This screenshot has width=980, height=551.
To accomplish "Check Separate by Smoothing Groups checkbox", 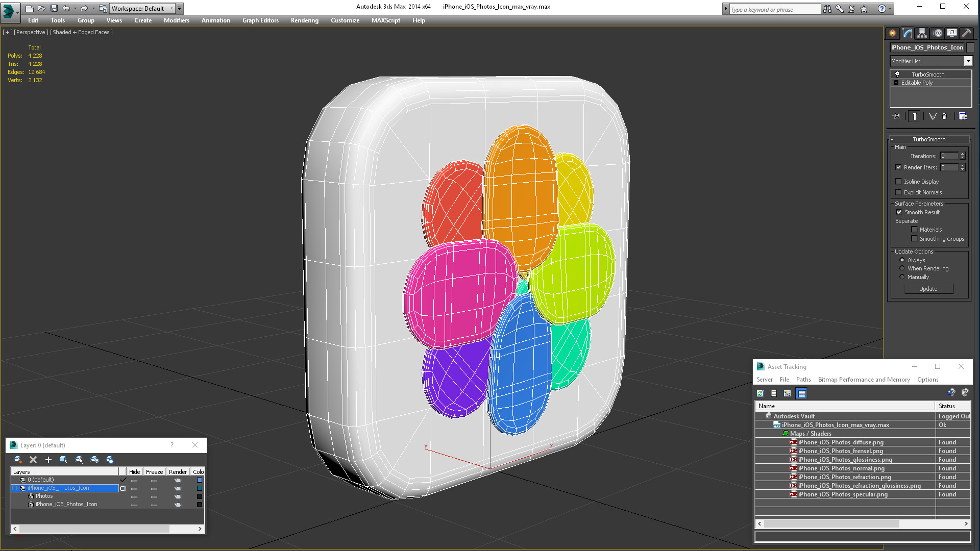I will pos(914,239).
